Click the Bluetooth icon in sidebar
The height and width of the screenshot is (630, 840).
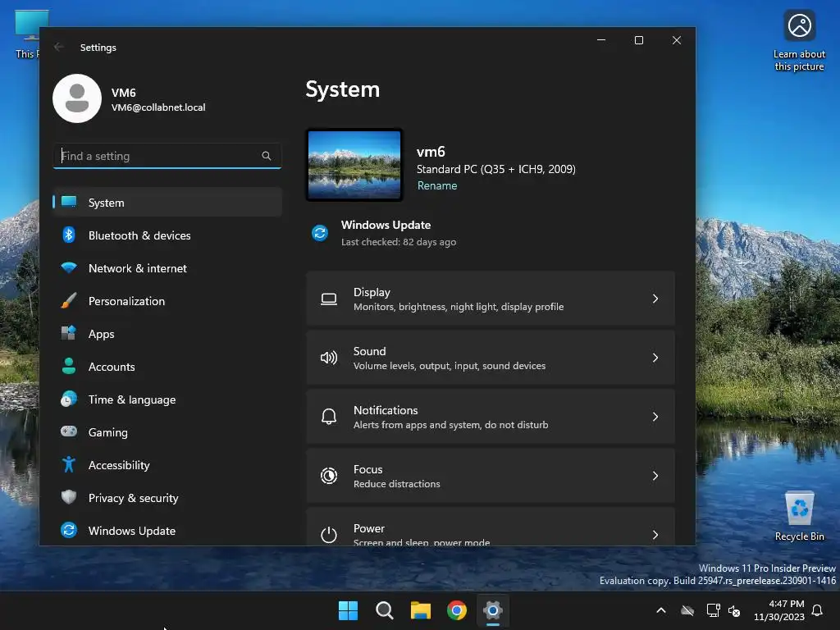(69, 235)
